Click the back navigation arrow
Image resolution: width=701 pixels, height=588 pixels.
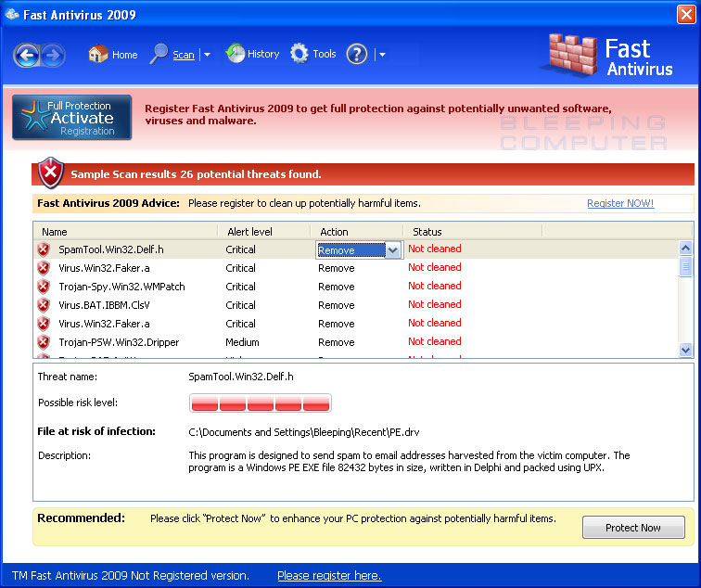[x=26, y=55]
